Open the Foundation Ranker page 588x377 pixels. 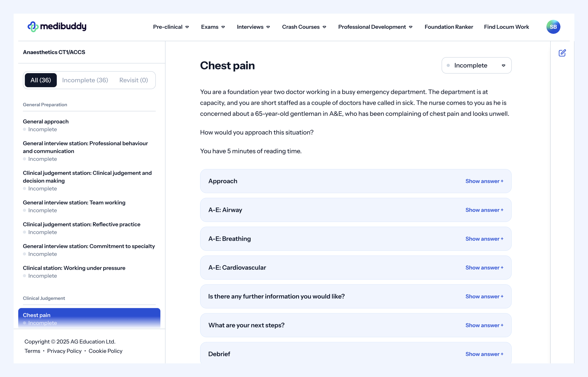click(x=448, y=27)
